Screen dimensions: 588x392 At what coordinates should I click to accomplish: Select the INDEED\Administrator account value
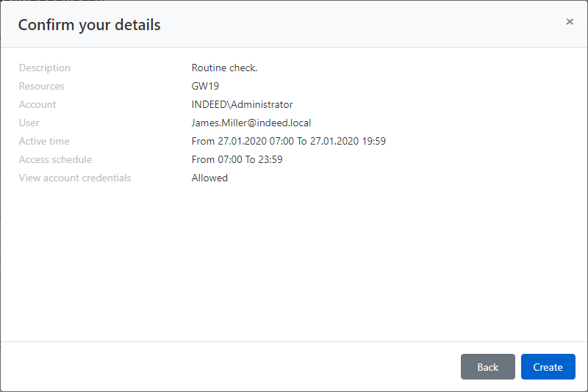(x=242, y=104)
